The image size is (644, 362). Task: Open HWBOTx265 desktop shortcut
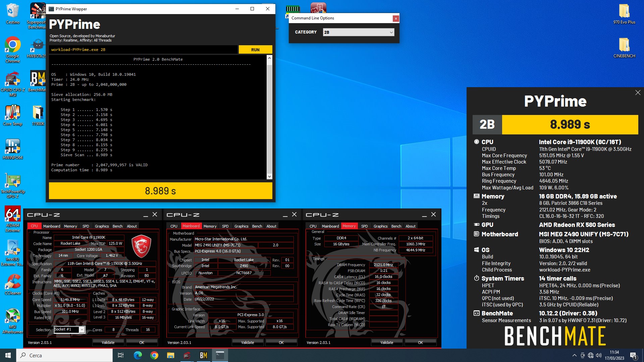point(37,47)
